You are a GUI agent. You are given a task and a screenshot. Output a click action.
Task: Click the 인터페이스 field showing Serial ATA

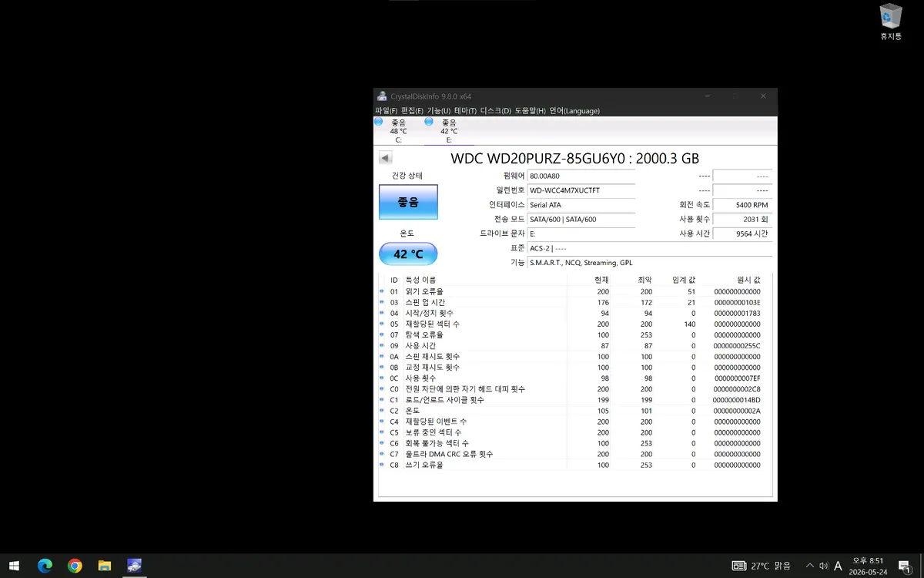(x=581, y=205)
